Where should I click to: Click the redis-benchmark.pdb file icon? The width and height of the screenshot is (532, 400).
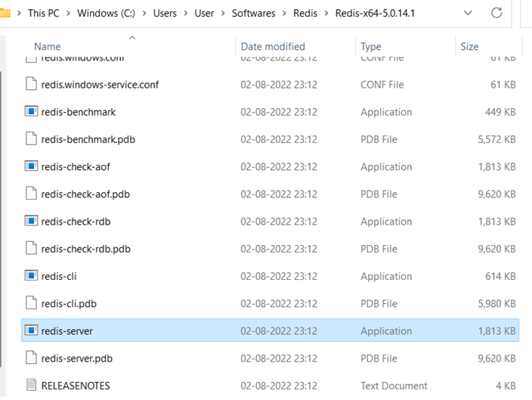(31, 138)
